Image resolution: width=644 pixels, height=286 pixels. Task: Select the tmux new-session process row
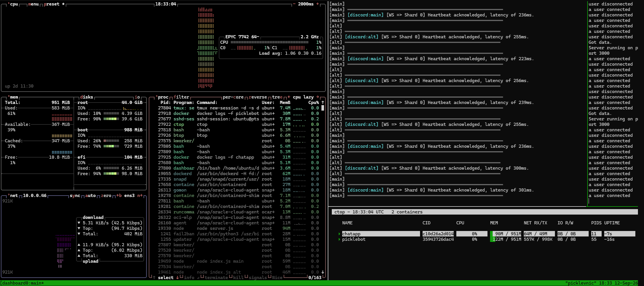(x=238, y=108)
